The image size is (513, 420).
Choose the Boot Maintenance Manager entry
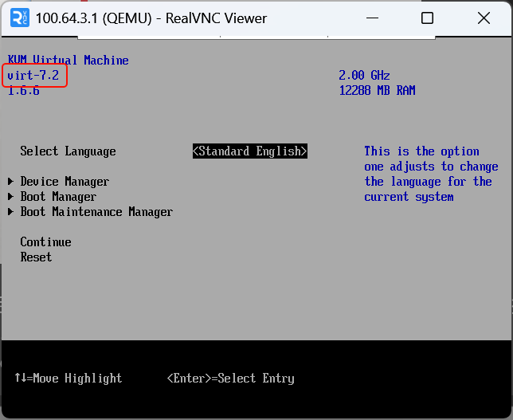pyautogui.click(x=96, y=212)
